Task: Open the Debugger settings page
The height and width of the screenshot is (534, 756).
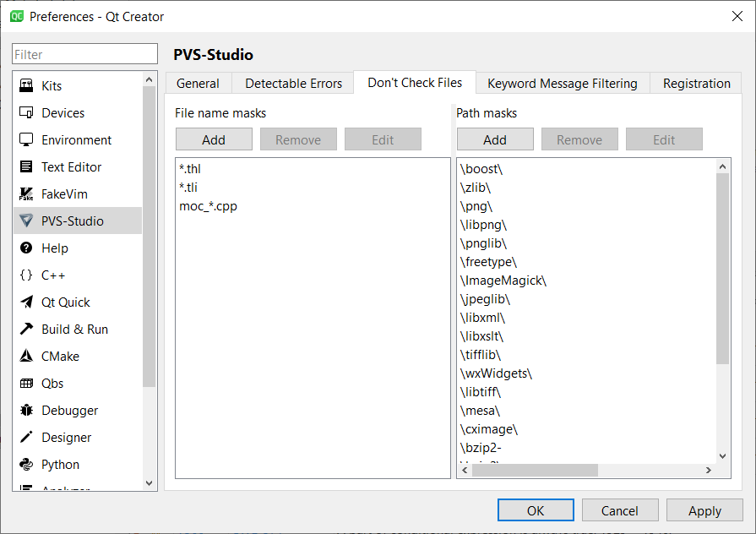Action: 67,410
